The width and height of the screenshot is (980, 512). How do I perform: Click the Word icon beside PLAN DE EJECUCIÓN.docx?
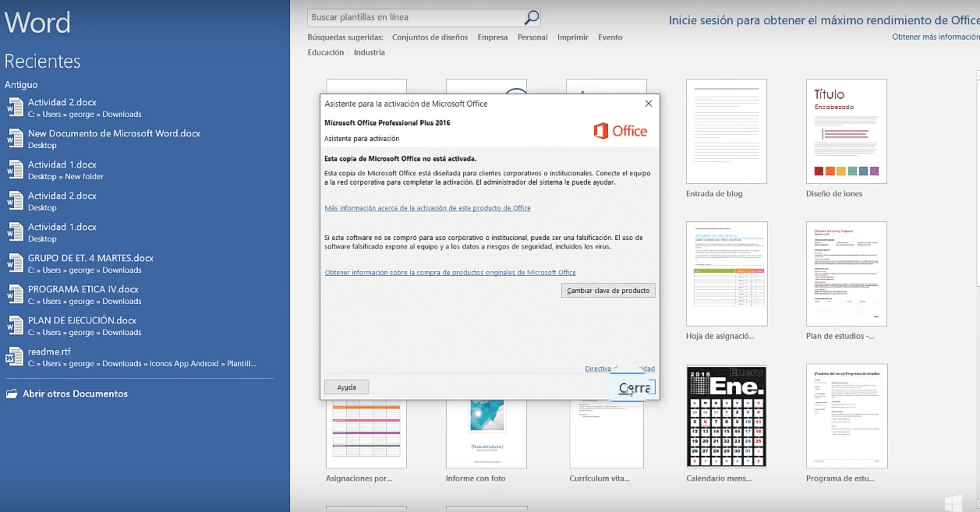click(15, 325)
